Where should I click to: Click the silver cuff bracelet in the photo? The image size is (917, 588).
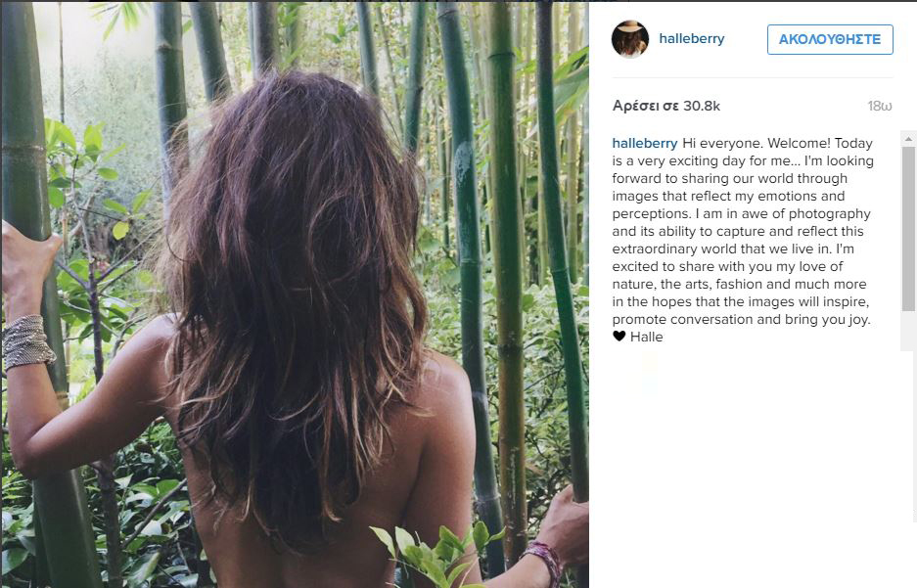tap(27, 341)
